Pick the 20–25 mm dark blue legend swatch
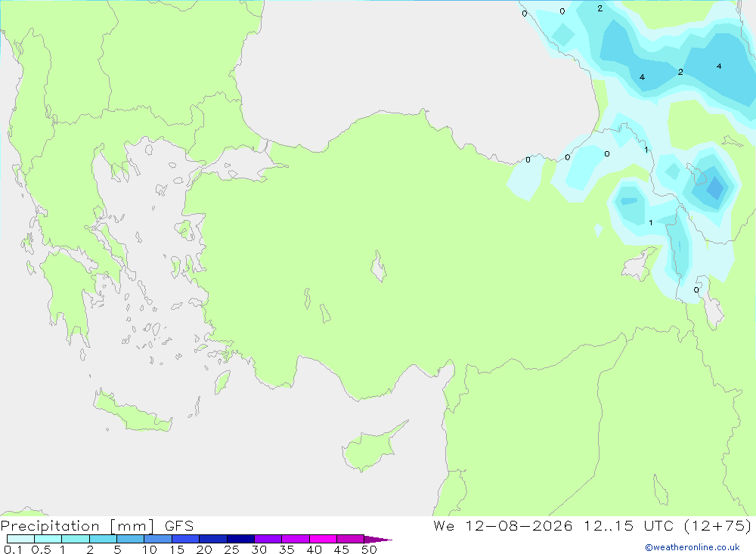This screenshot has width=756, height=554. (213, 539)
